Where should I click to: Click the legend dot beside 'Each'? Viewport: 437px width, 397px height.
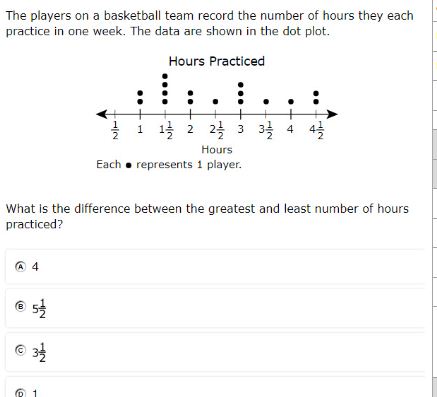pos(129,165)
